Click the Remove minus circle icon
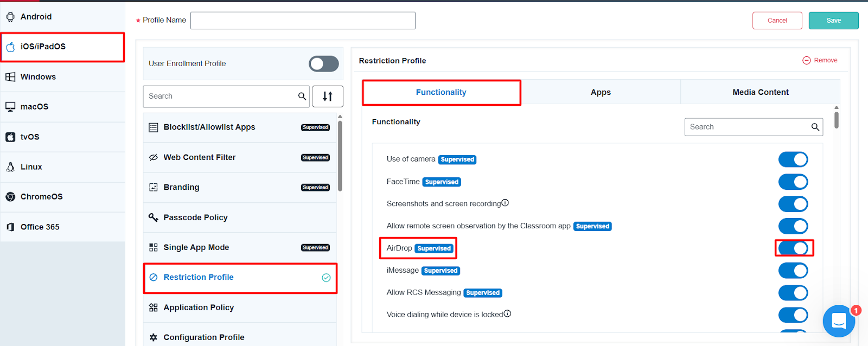This screenshot has width=868, height=346. (x=807, y=60)
